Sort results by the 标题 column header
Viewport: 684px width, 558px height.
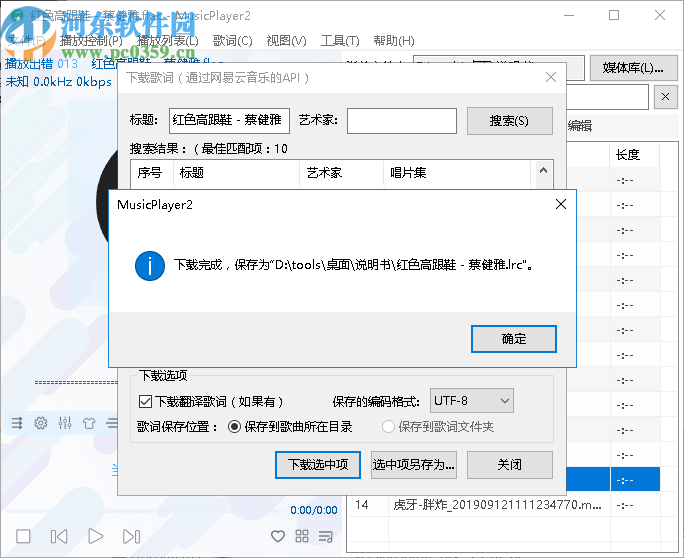point(236,173)
